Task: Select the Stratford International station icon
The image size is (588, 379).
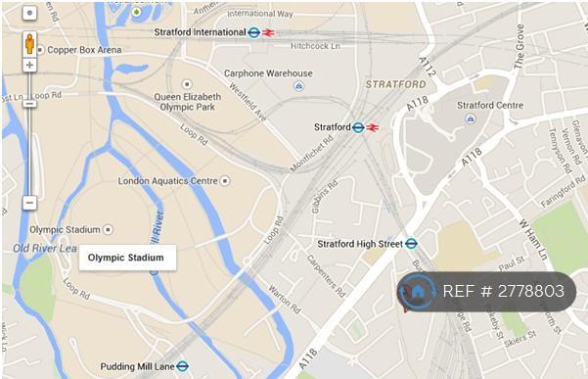Action: [x=253, y=32]
